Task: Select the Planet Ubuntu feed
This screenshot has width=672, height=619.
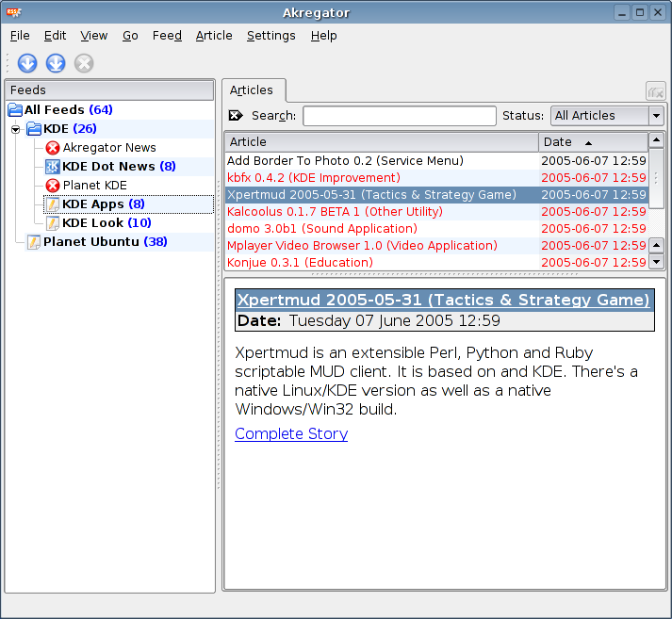Action: [105, 242]
